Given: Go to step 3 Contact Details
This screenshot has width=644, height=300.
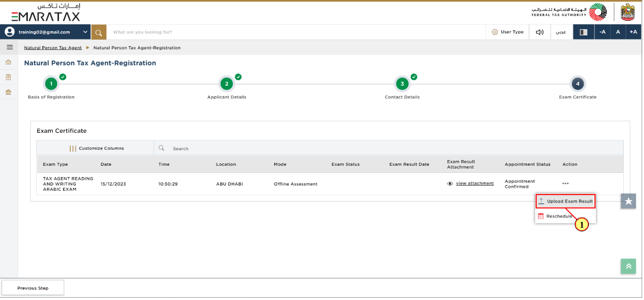Looking at the screenshot, I should 402,84.
